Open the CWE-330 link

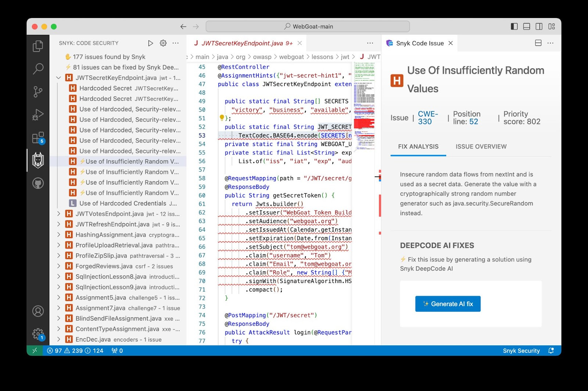coord(428,118)
